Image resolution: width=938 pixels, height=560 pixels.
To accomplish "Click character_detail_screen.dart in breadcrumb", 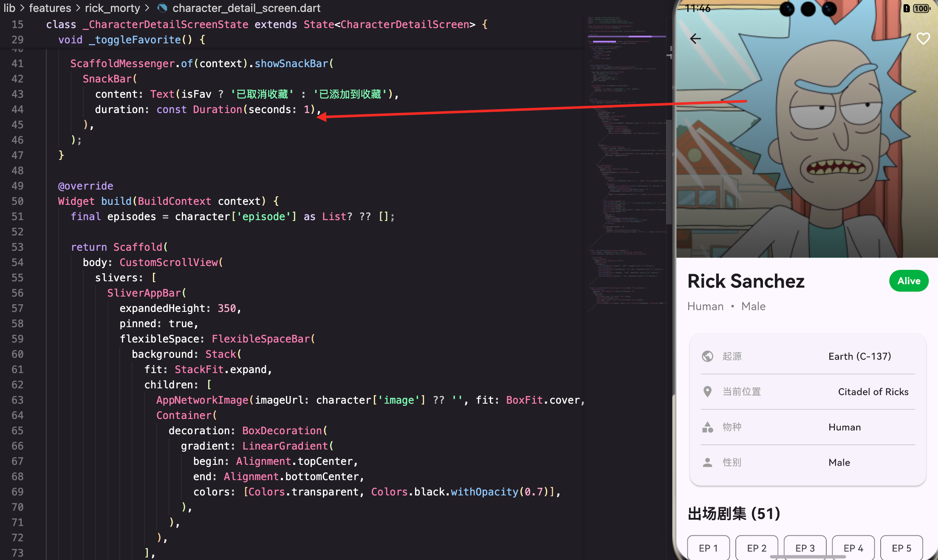I will [246, 8].
